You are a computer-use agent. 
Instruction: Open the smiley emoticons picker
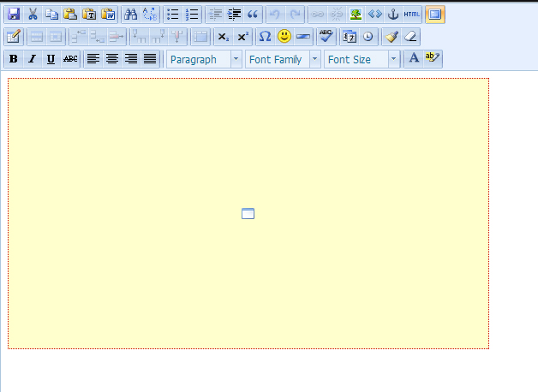284,37
